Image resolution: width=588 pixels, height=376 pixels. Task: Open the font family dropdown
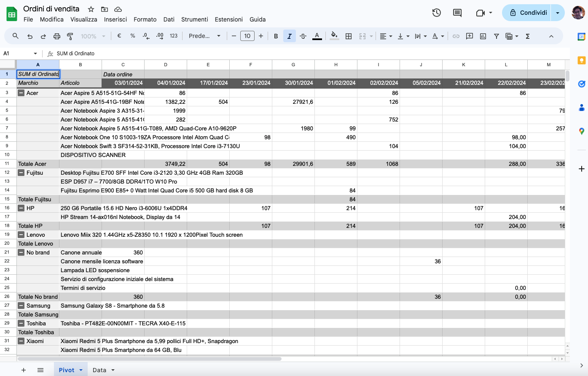tap(205, 36)
